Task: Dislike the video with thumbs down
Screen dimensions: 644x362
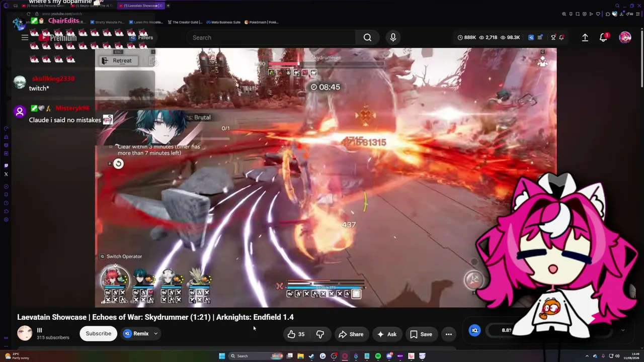Action: pyautogui.click(x=320, y=334)
